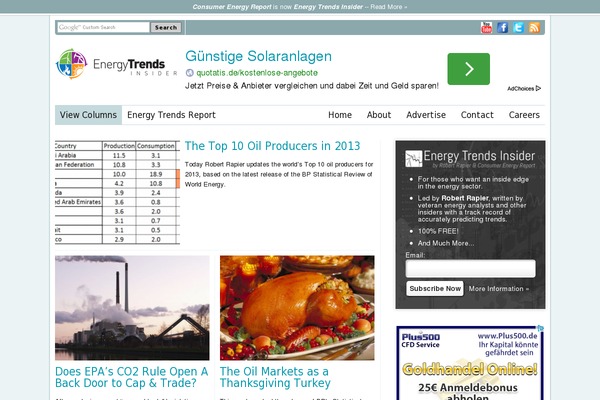
Task: Click the green arrow ad button
Action: pos(468,69)
